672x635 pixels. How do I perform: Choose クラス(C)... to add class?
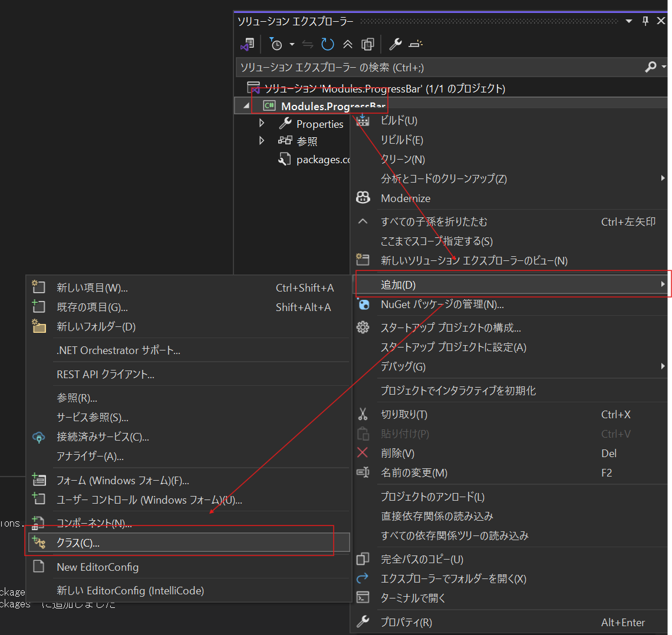point(189,543)
